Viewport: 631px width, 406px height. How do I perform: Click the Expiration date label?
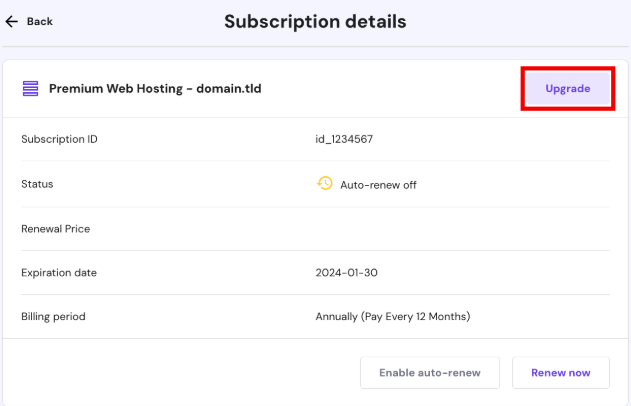(59, 272)
